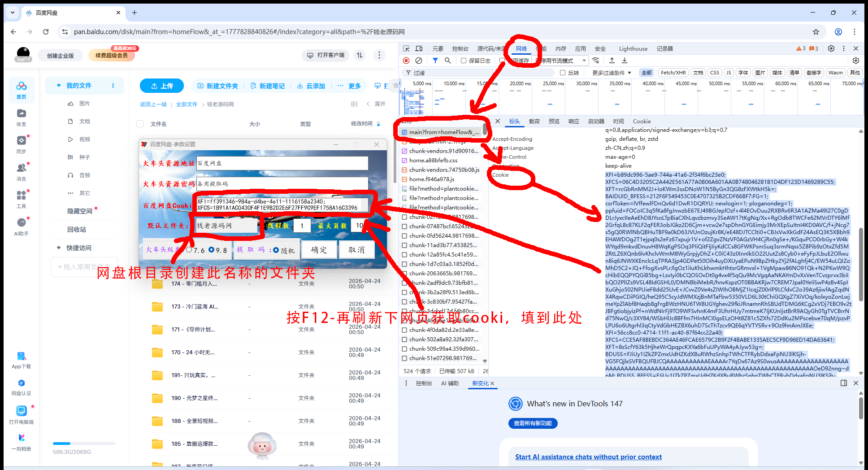Click the 返回上一级 link
The width and height of the screenshot is (868, 470).
point(153,104)
